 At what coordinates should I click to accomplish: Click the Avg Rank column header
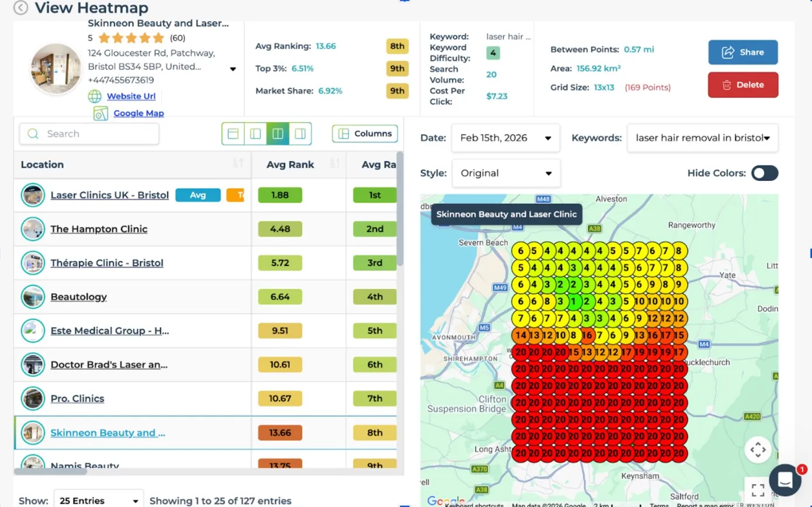298,165
